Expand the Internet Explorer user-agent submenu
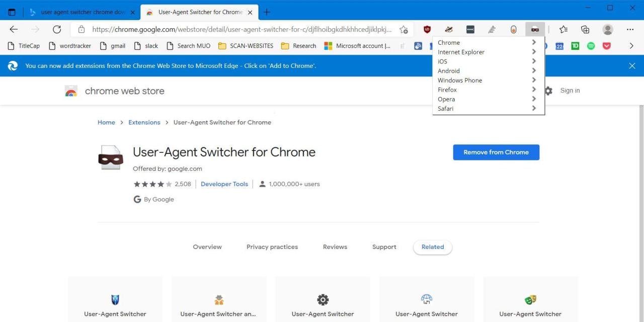 tap(489, 52)
